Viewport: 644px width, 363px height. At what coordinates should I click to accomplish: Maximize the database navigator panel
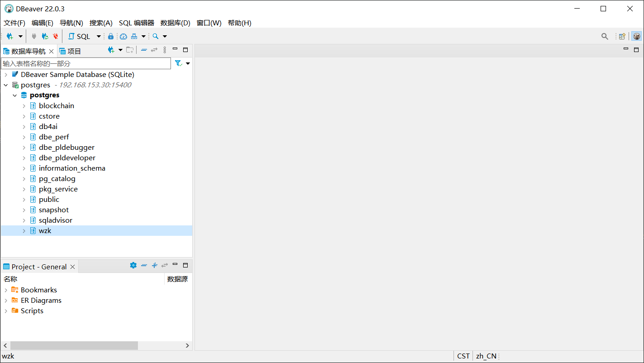coord(185,50)
